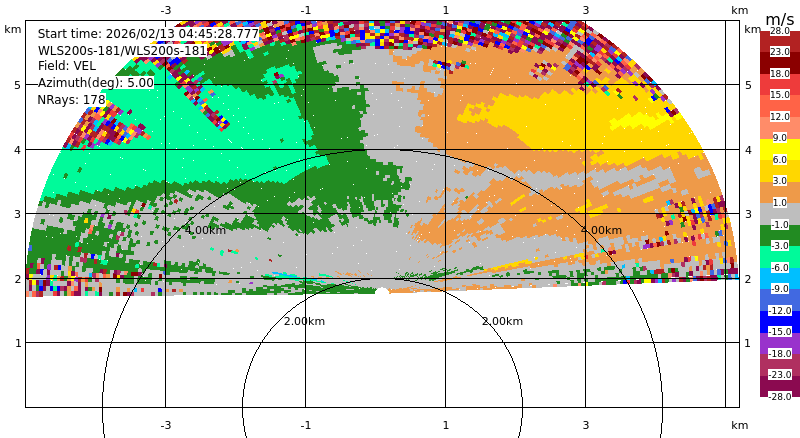
Task: Click the 5 tick label on left axis
Action: coord(18,85)
